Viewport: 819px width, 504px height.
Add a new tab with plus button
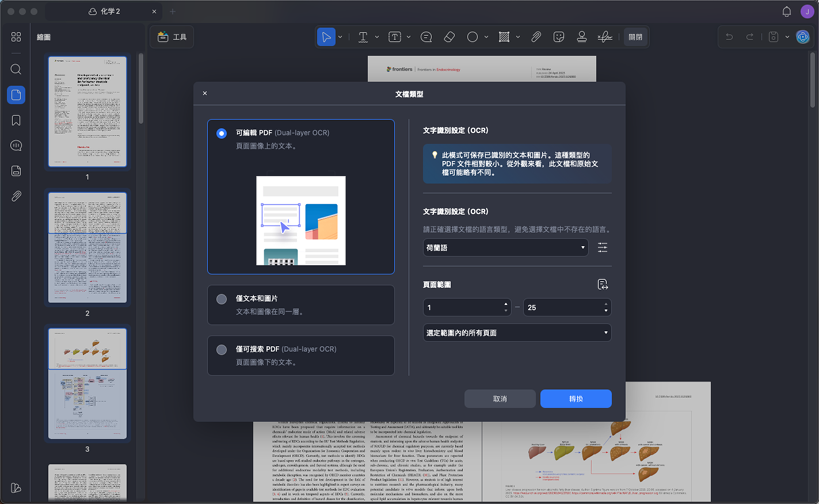click(x=172, y=12)
